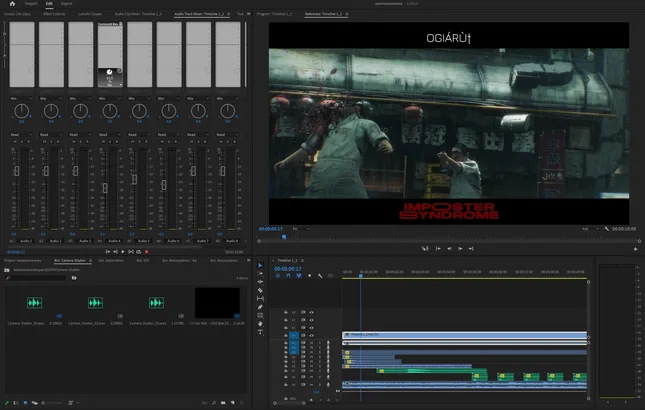Select the Selection tool in timeline toolbar
Image resolution: width=645 pixels, height=410 pixels.
click(x=261, y=265)
